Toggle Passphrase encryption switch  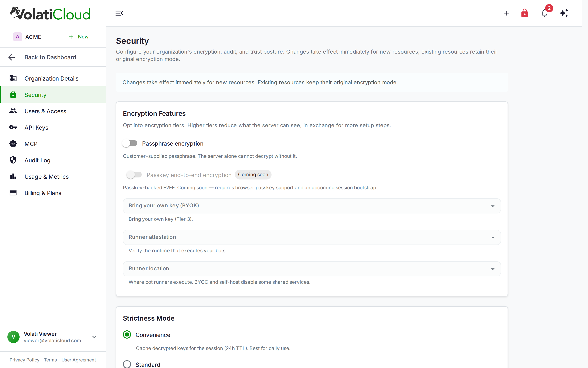tap(130, 143)
